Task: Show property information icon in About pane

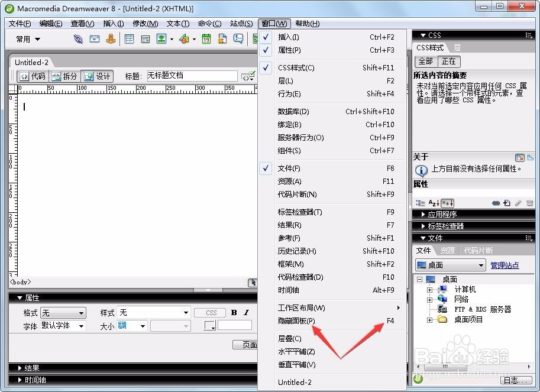Action: pyautogui.click(x=530, y=157)
